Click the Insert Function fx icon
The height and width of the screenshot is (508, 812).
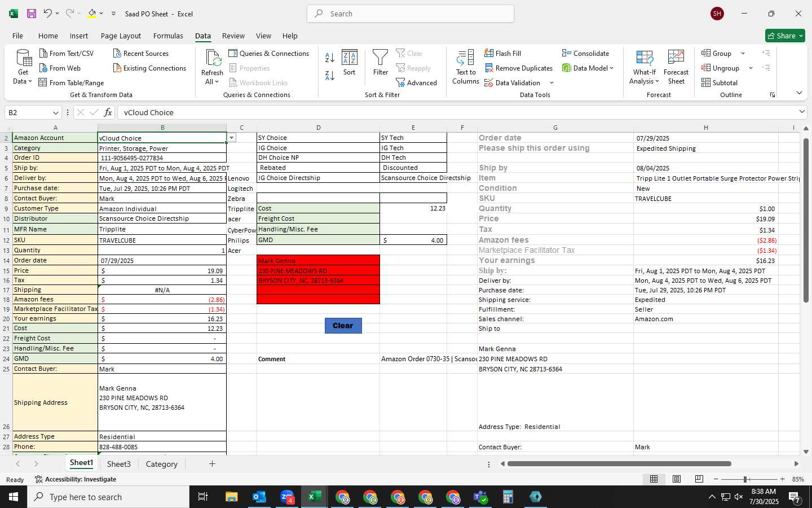[108, 112]
